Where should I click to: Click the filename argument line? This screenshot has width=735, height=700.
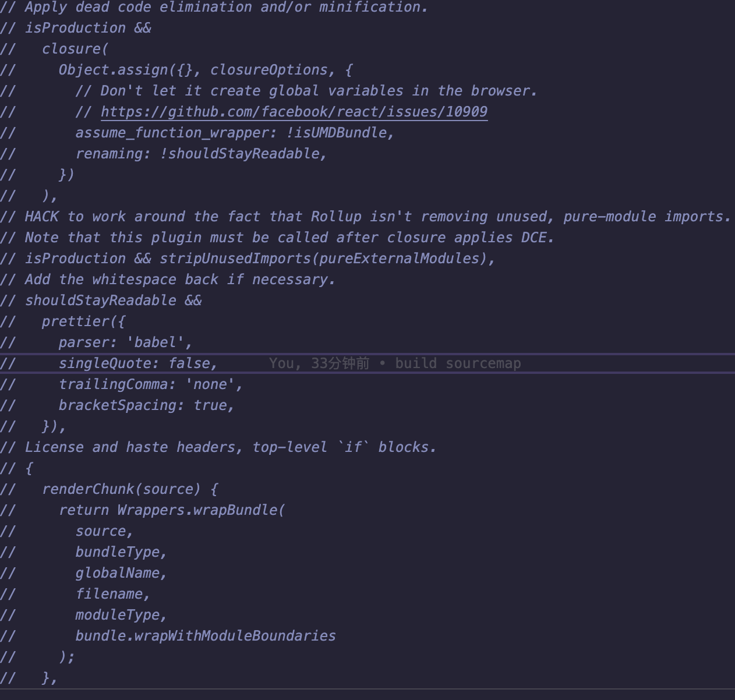point(109,594)
